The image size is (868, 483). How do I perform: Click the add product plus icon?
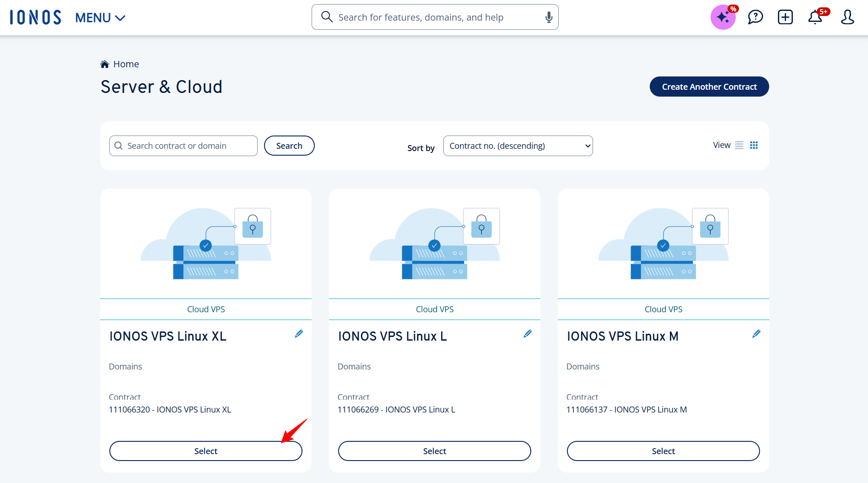click(x=785, y=17)
